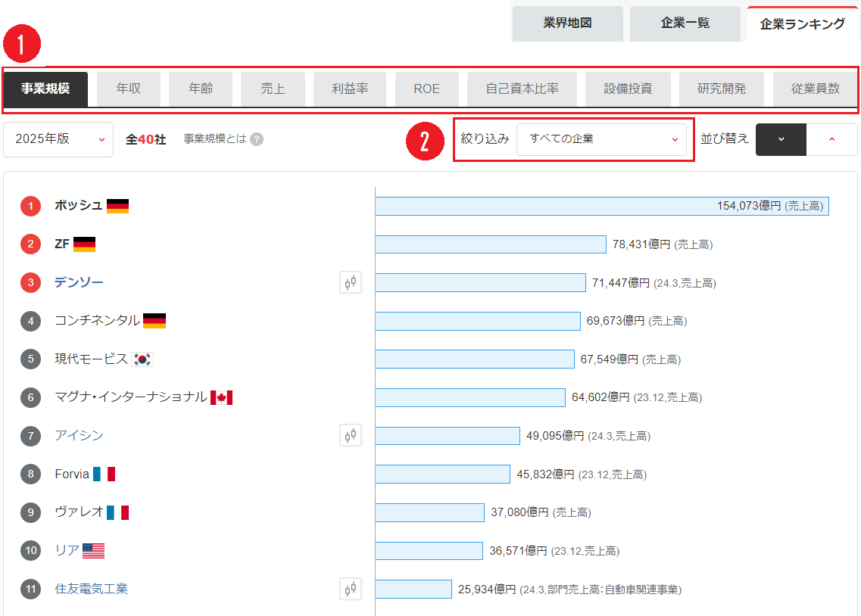The image size is (861, 616).
Task: Click ZF company name
Action: click(x=62, y=244)
